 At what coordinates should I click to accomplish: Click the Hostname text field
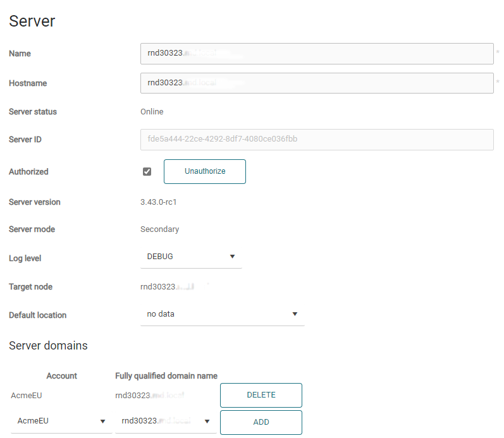[316, 83]
